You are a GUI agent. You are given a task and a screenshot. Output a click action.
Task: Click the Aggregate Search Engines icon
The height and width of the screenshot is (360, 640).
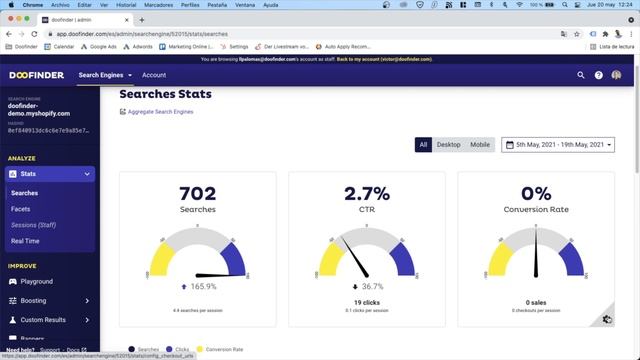tap(122, 111)
